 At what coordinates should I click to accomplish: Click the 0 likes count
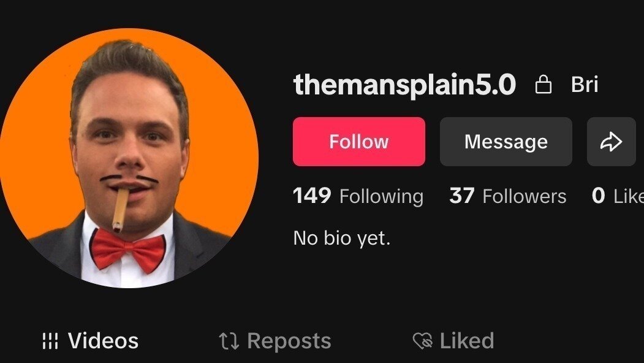click(x=599, y=195)
